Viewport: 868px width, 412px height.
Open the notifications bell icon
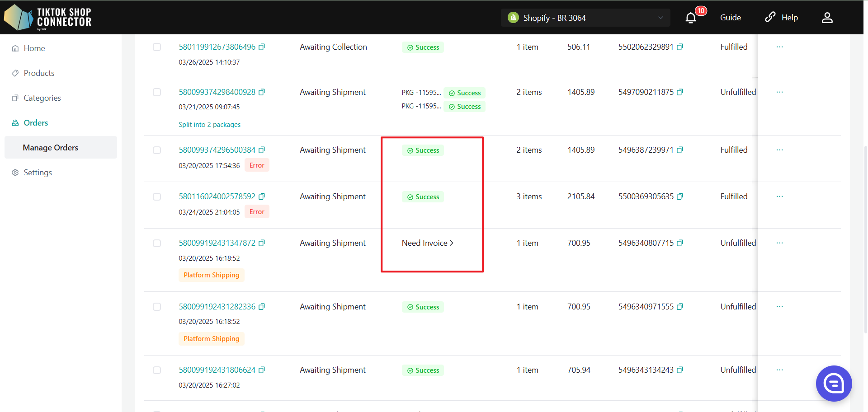(x=690, y=18)
